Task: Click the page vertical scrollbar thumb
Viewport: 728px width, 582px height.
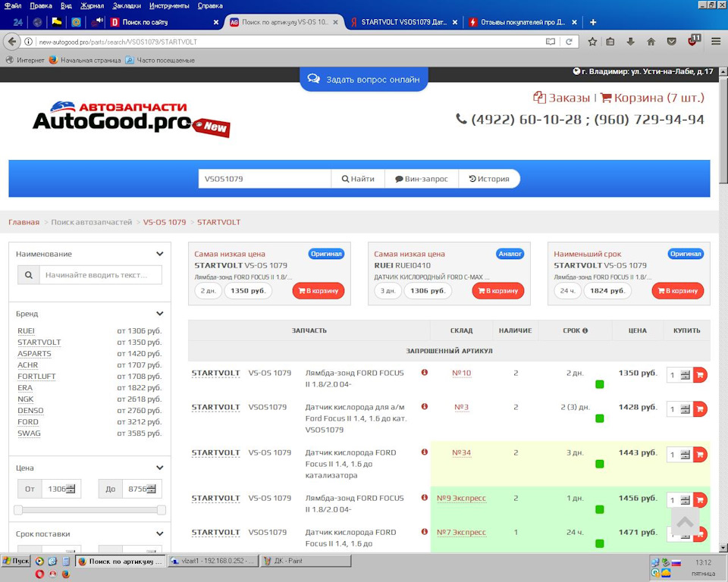Action: point(723,131)
